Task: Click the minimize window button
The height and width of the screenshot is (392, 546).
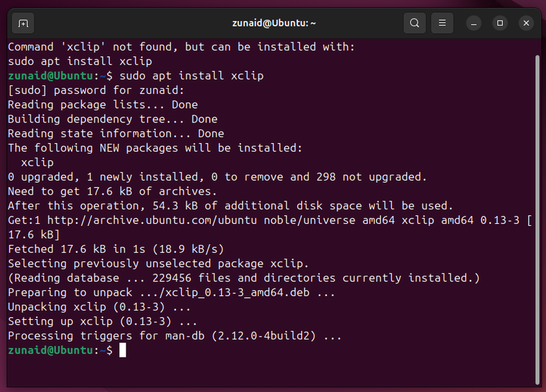Action: click(473, 23)
